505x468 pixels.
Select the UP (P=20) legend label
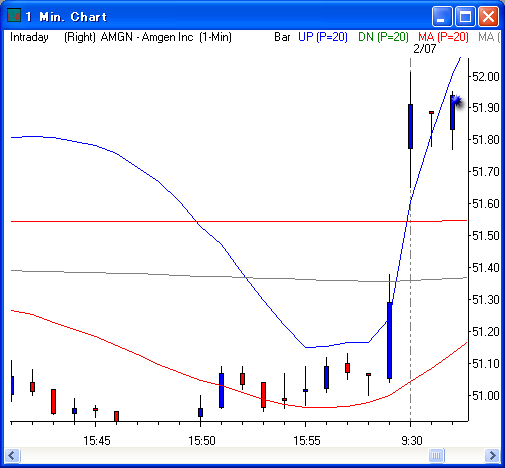tap(323, 37)
